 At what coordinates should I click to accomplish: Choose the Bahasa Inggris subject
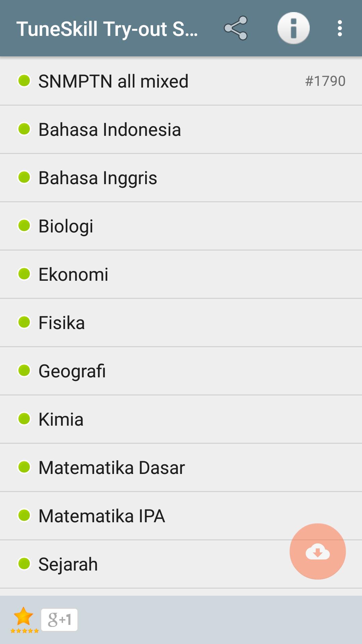(98, 178)
